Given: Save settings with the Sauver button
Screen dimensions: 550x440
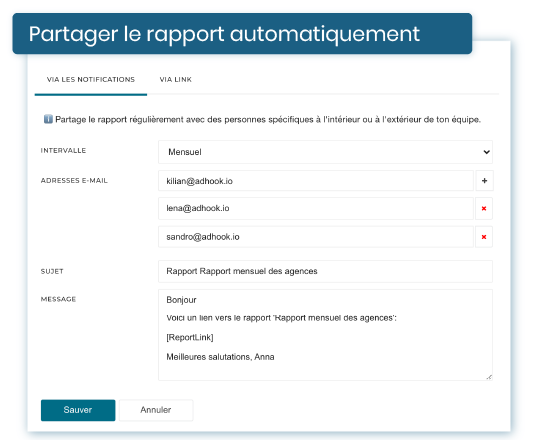Looking at the screenshot, I should tap(78, 410).
